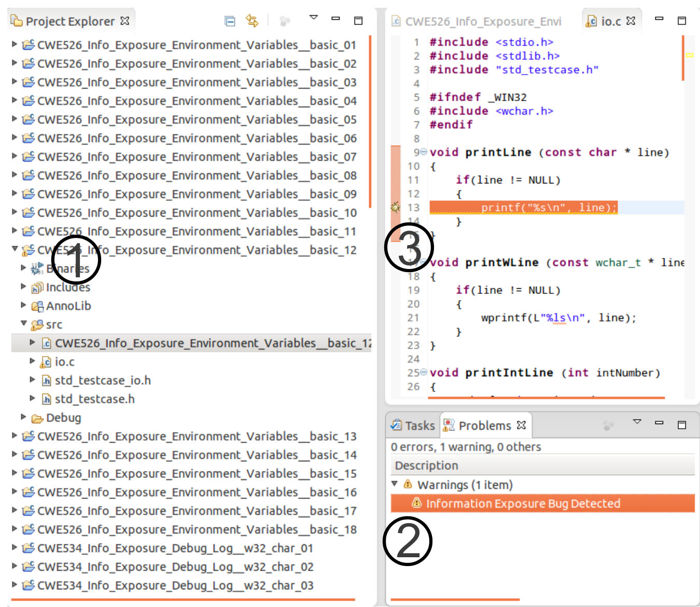700x607 pixels.
Task: Fold the printLine function at line 9
Action: 424,152
